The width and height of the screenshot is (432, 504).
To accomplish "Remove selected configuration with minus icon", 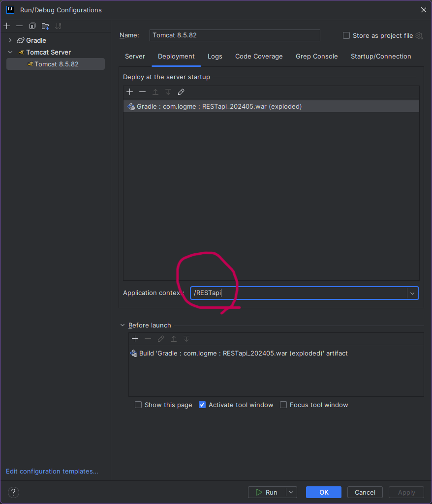I will pyautogui.click(x=19, y=26).
